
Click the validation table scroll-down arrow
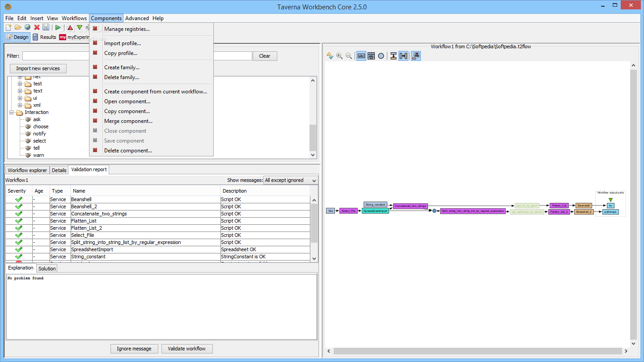[x=314, y=258]
